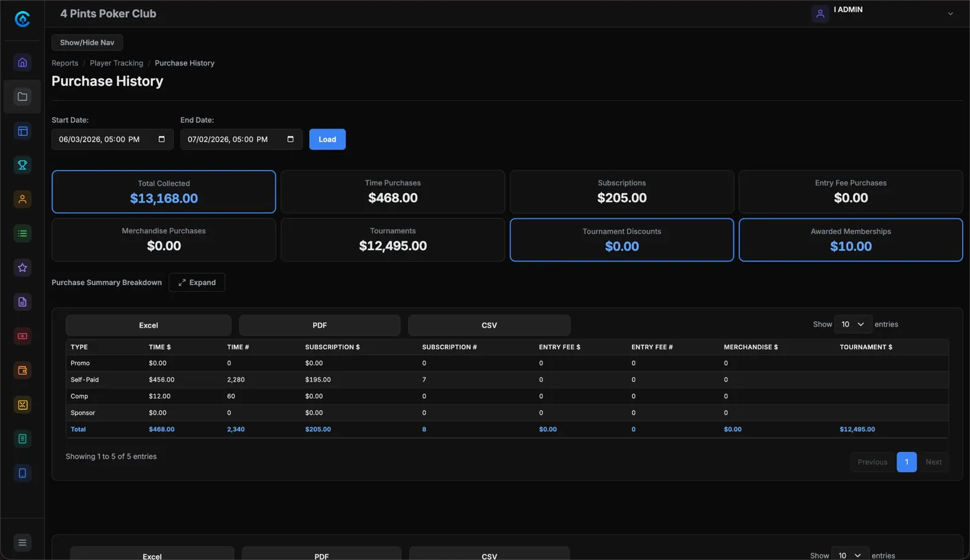Open the document icon in sidebar

pos(22,302)
